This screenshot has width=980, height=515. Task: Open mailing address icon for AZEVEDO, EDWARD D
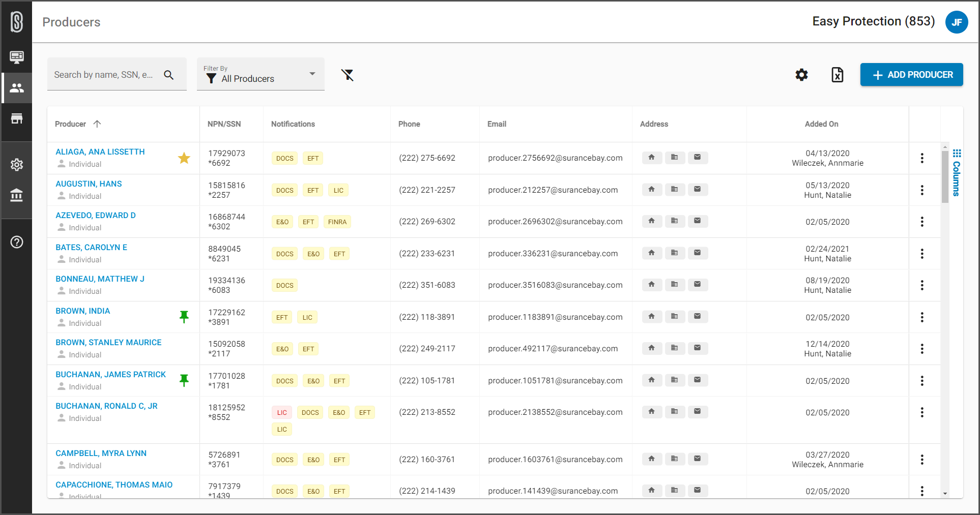pos(698,221)
